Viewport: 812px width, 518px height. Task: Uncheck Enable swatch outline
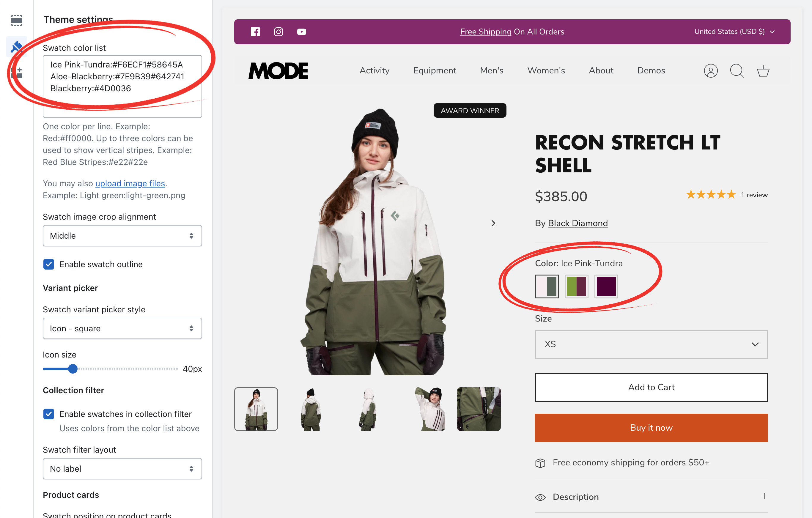pyautogui.click(x=49, y=264)
